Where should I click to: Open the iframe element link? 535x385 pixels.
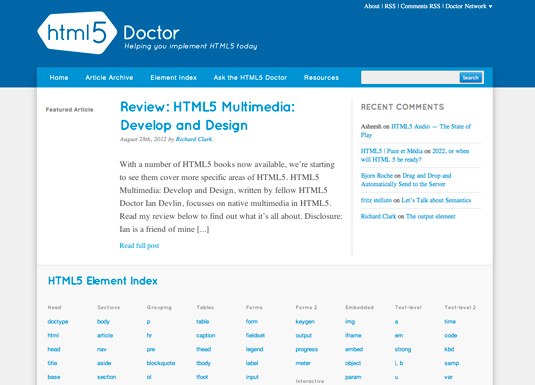tap(353, 335)
